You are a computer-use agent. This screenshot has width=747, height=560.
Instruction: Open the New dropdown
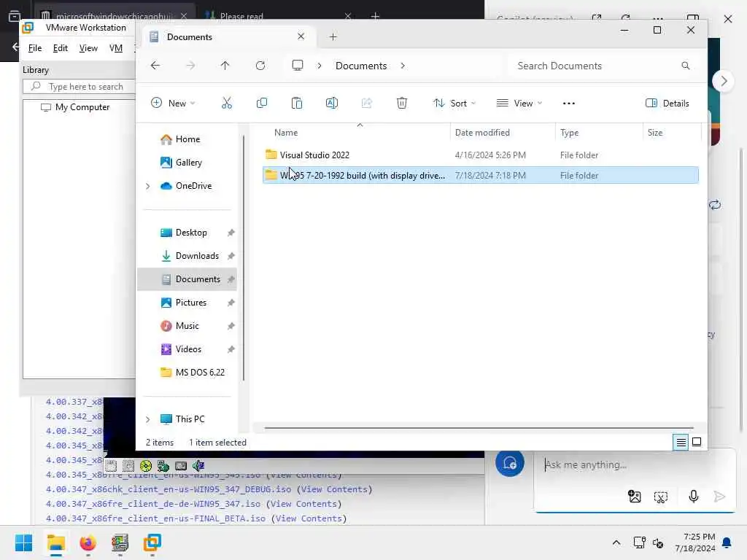pyautogui.click(x=173, y=104)
